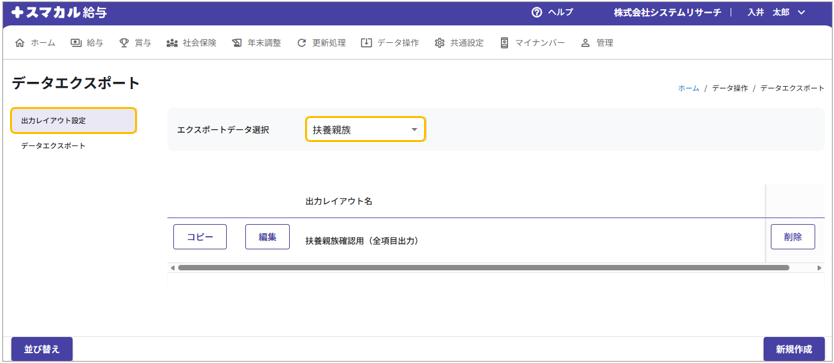
Task: Click the データエクスポート page heading
Action: point(76,83)
